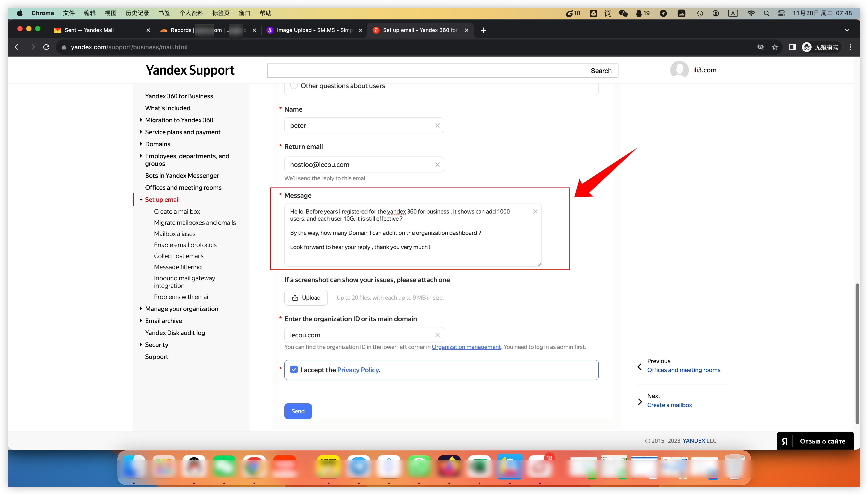868x495 pixels.
Task: Clear the Message text with its X icon
Action: pos(535,212)
